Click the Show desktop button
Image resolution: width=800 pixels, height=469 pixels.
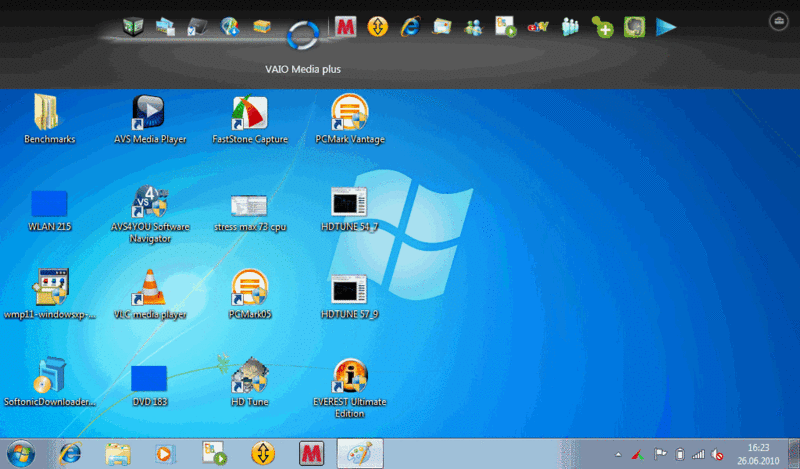click(x=793, y=453)
